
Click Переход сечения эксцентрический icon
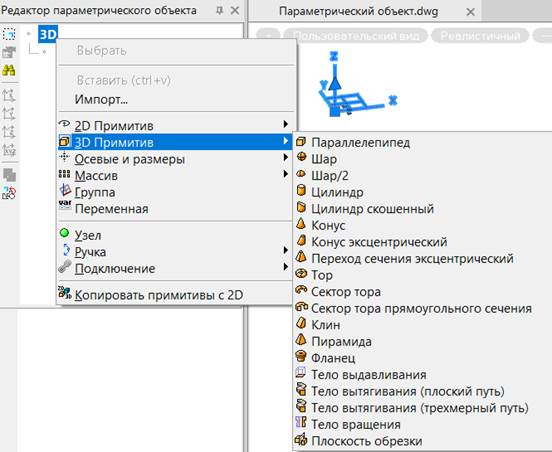point(301,256)
